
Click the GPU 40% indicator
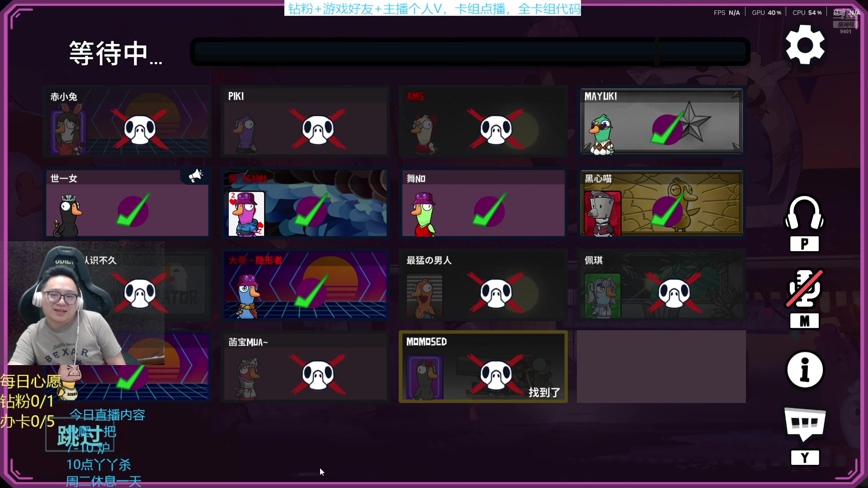(x=766, y=13)
